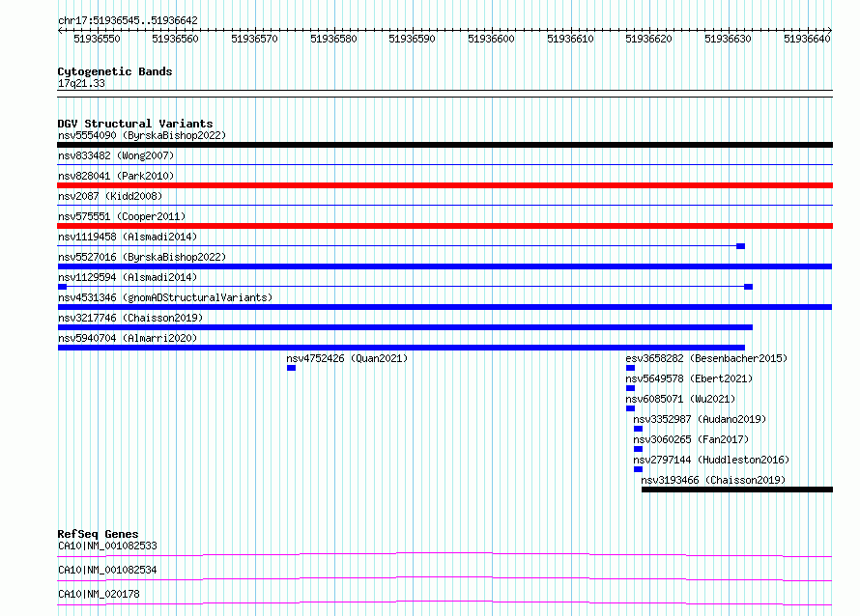Click the nsv2797144 (Huddleston2016) marker
This screenshot has height=616, width=860.
(638, 469)
